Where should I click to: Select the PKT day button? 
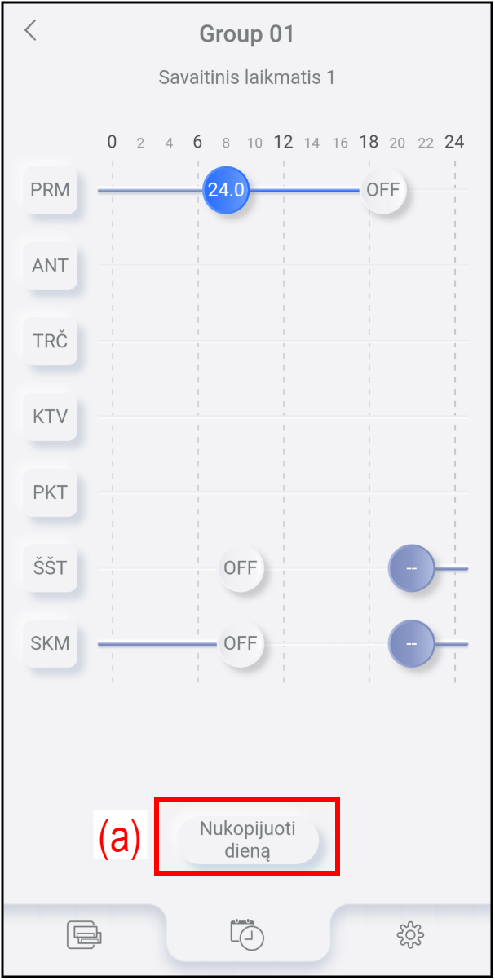51,492
